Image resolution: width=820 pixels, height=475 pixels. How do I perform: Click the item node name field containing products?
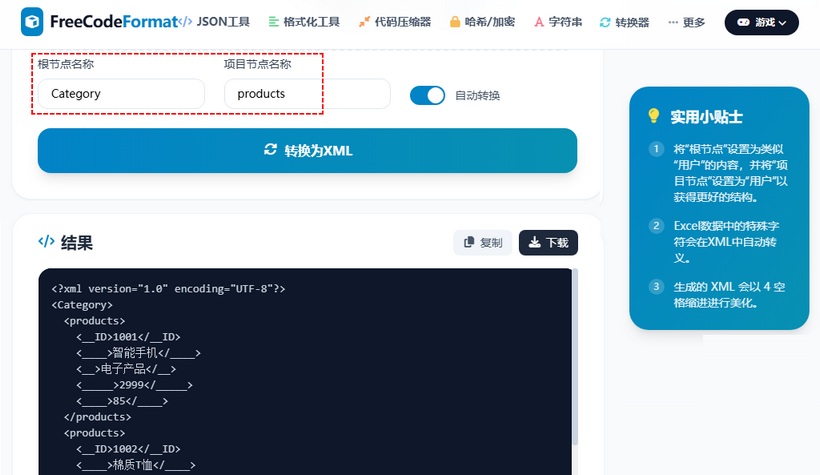[307, 94]
